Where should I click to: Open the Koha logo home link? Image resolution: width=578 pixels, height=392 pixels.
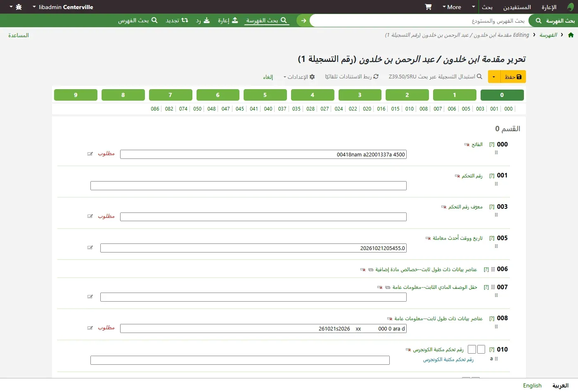[x=571, y=7]
